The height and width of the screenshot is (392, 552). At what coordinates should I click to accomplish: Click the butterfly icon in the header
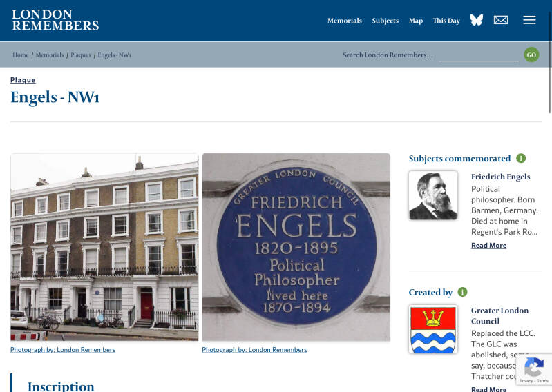(x=477, y=20)
